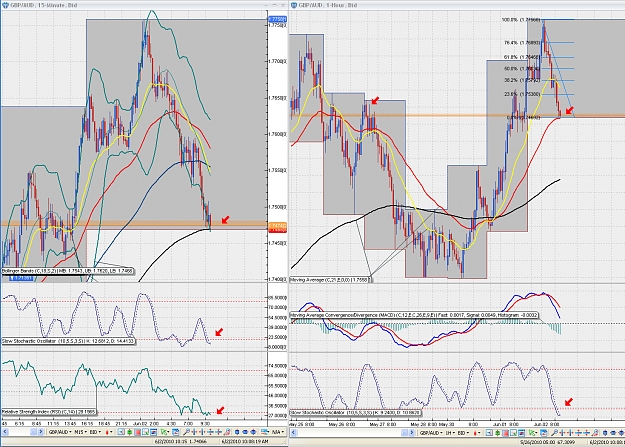This screenshot has width=625, height=447.
Task: Click first blue crosshair zoom icon, left toolbar
Action: click(x=194, y=432)
